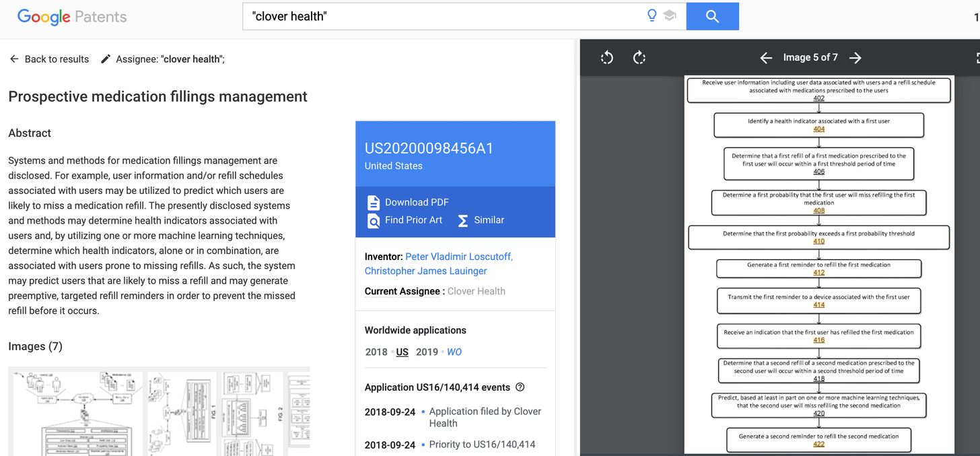This screenshot has height=456, width=980.
Task: Click flowchart step 420 box
Action: pos(819,405)
